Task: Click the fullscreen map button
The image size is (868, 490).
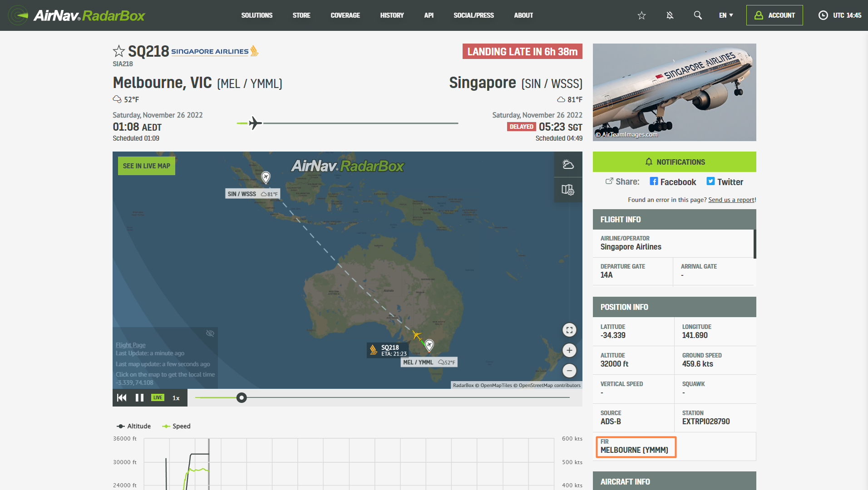Action: pyautogui.click(x=569, y=330)
